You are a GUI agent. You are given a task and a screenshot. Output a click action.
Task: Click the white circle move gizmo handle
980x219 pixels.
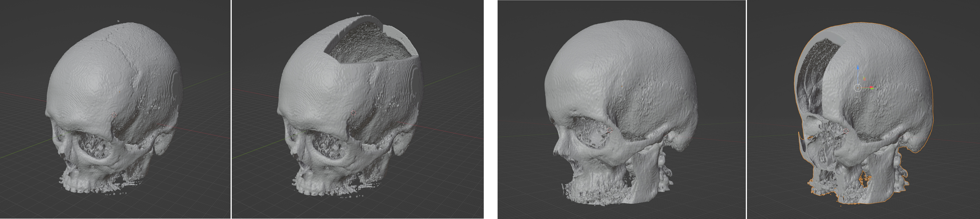(858, 88)
